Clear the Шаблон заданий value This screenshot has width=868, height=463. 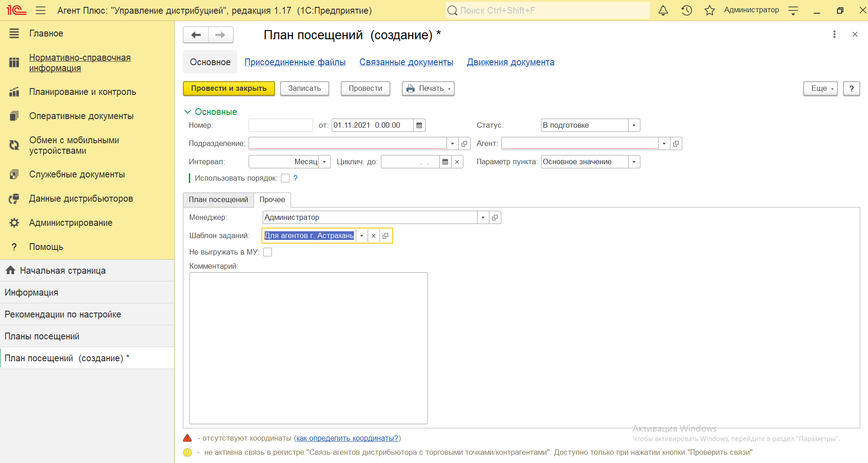pyautogui.click(x=374, y=235)
